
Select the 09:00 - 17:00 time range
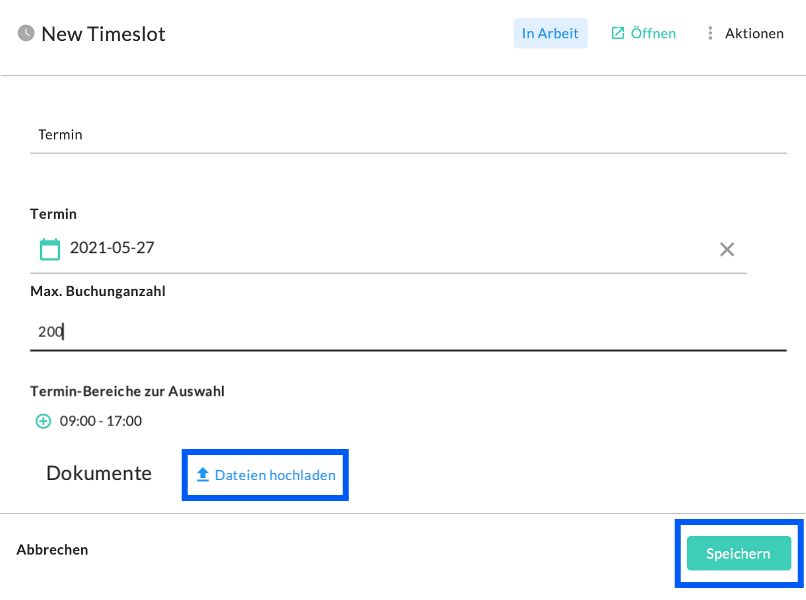pos(101,421)
